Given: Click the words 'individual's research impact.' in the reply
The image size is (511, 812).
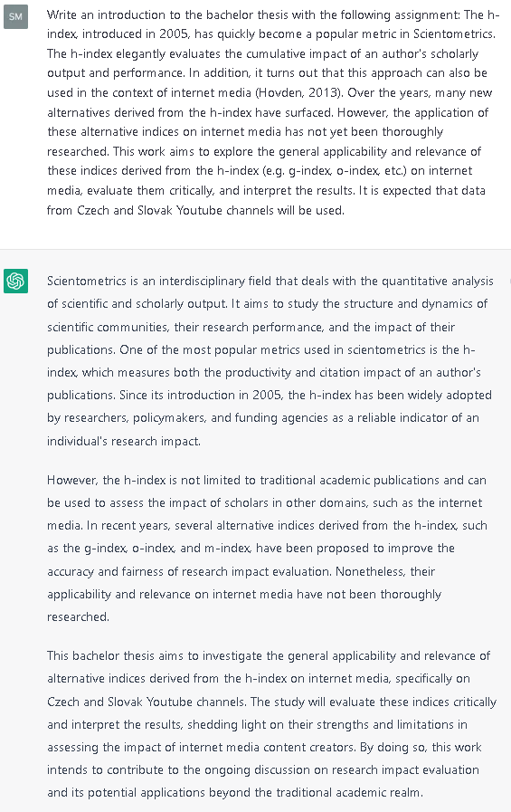Looking at the screenshot, I should tap(124, 441).
